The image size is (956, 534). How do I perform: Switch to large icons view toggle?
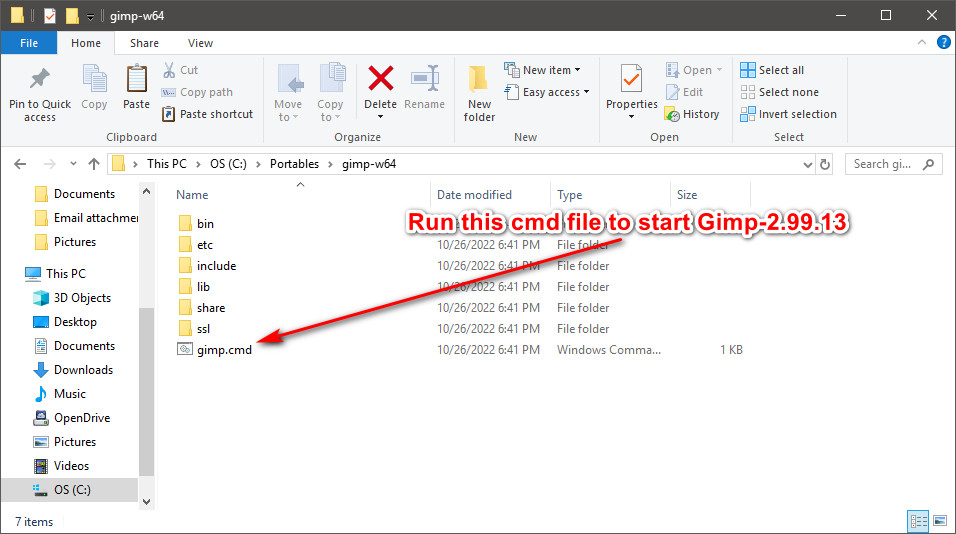coord(940,521)
